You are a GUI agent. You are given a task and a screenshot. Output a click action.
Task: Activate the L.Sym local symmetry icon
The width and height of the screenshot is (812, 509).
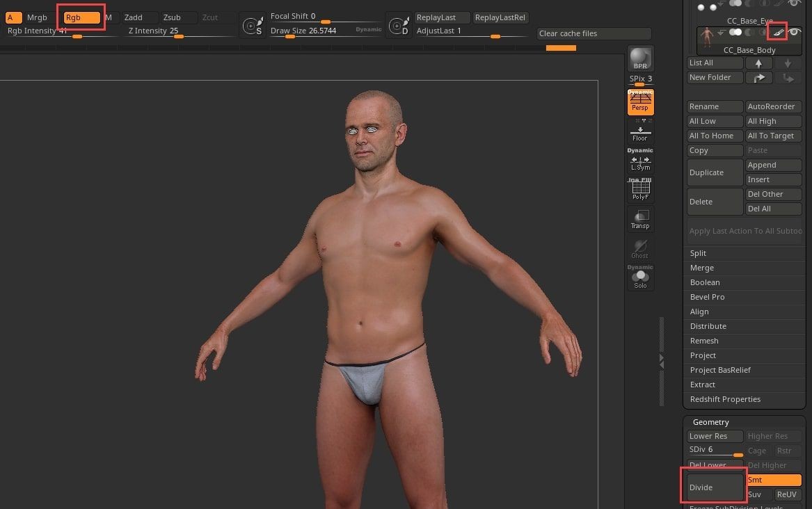(639, 161)
